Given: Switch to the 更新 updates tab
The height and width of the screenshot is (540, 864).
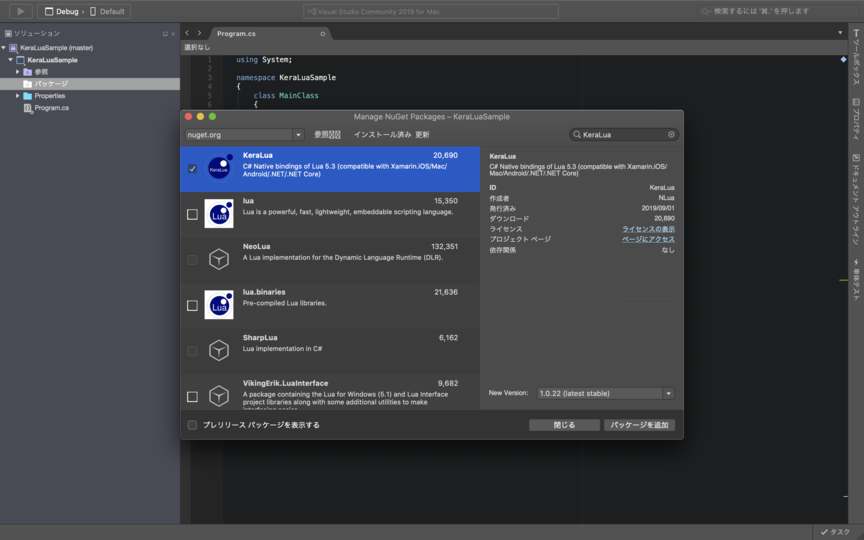Looking at the screenshot, I should [x=422, y=134].
